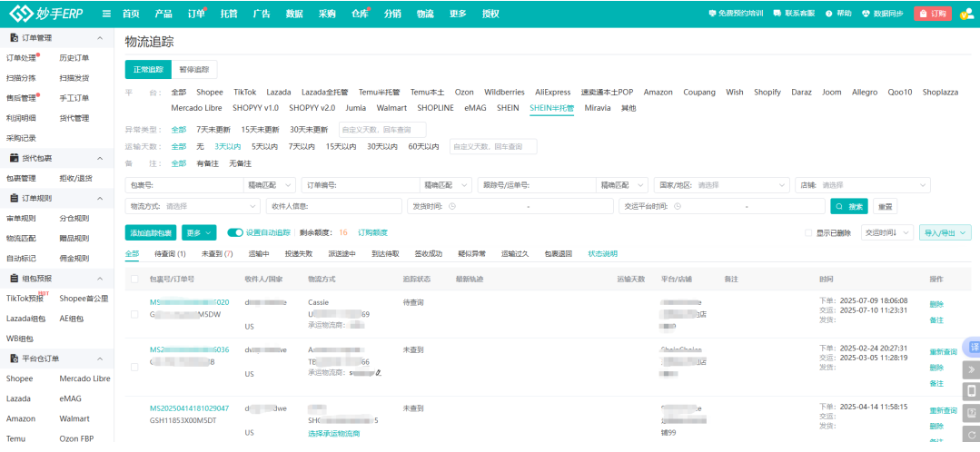The width and height of the screenshot is (980, 452).
Task: Switch to 签收成功 status tab
Action: (x=428, y=254)
